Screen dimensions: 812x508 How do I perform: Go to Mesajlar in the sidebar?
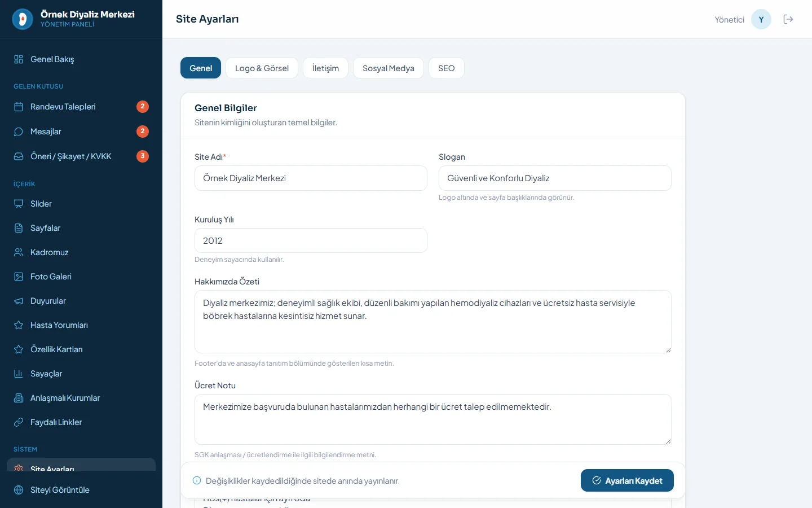(x=81, y=132)
